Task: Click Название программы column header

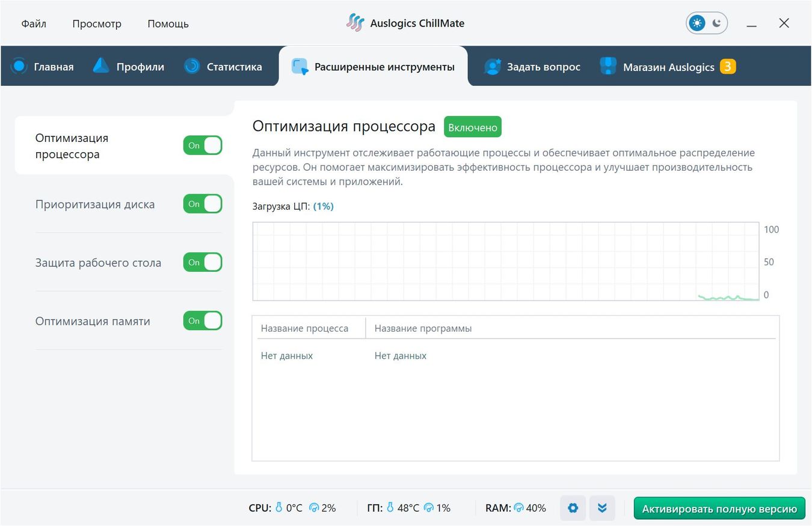Action: 423,328
